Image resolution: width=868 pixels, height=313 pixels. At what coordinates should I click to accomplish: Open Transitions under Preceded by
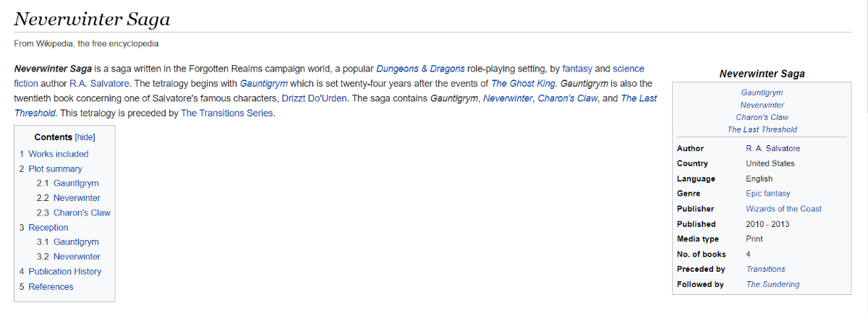click(766, 269)
